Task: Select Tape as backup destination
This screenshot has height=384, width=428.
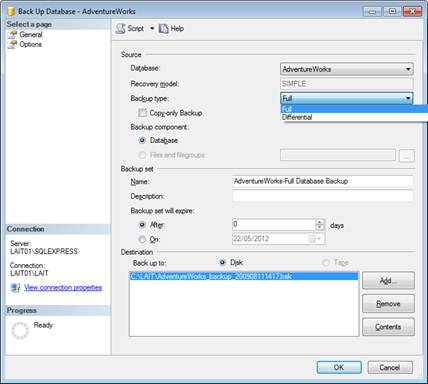Action: point(326,263)
